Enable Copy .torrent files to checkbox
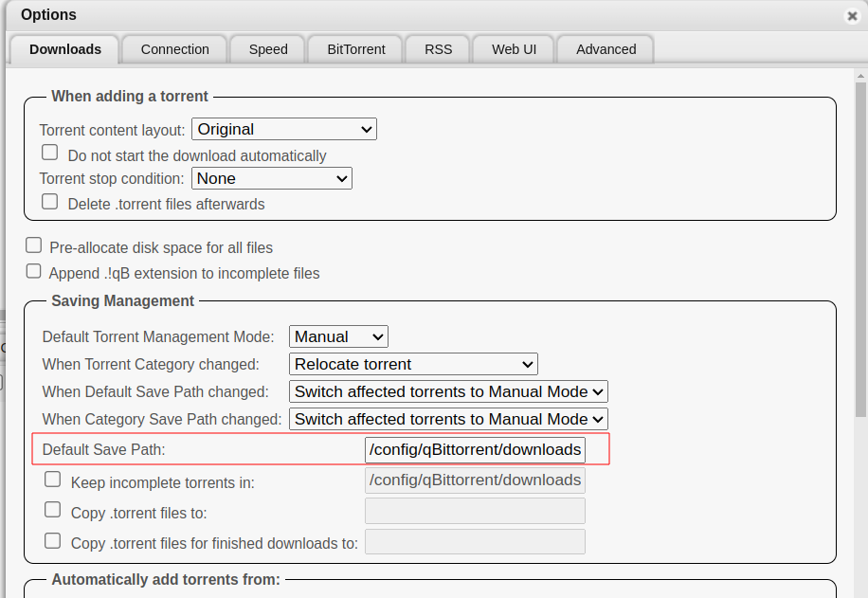 52,510
